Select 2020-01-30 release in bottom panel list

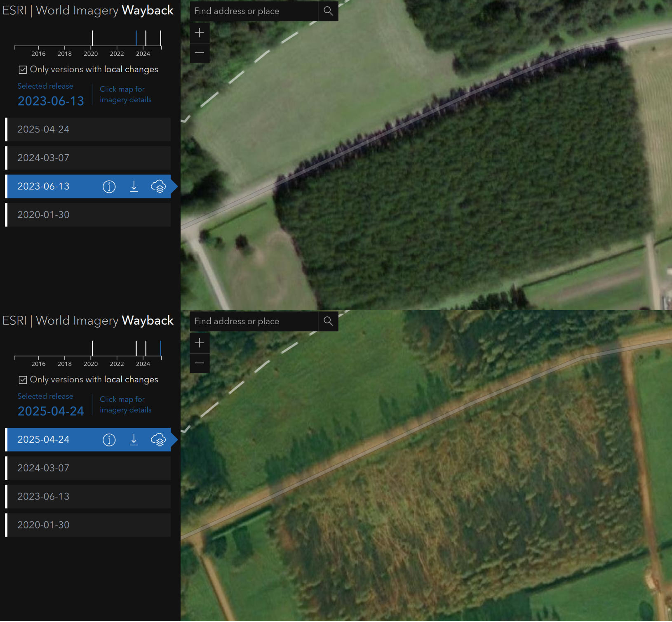88,525
